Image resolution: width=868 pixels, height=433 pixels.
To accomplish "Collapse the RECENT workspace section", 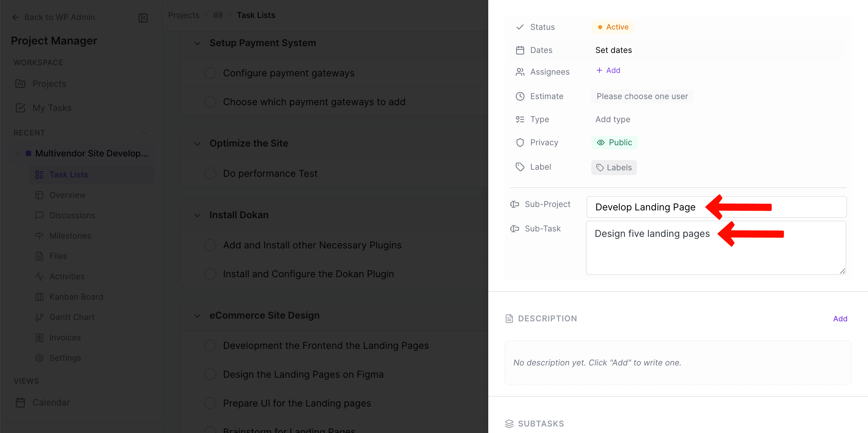I will (x=144, y=133).
